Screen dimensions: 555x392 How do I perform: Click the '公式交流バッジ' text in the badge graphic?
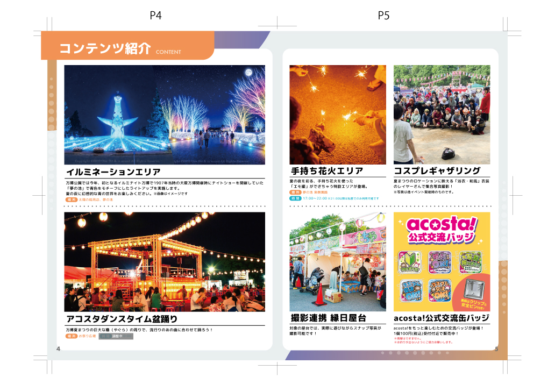pos(441,237)
